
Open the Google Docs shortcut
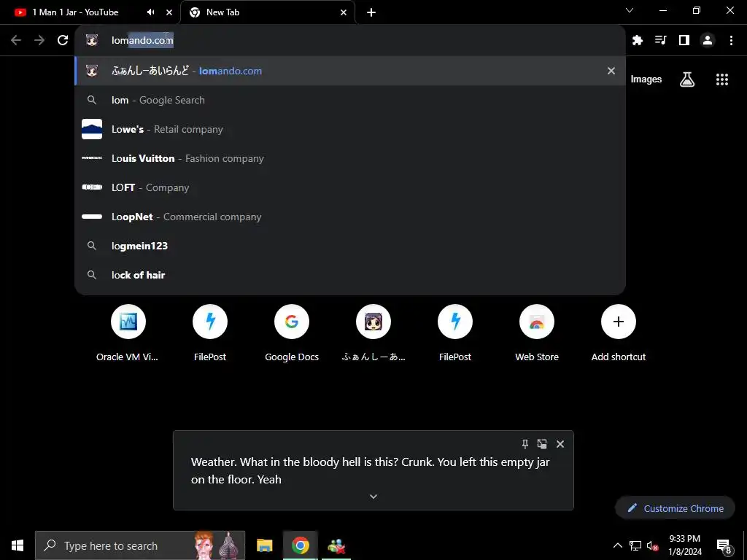pyautogui.click(x=292, y=333)
